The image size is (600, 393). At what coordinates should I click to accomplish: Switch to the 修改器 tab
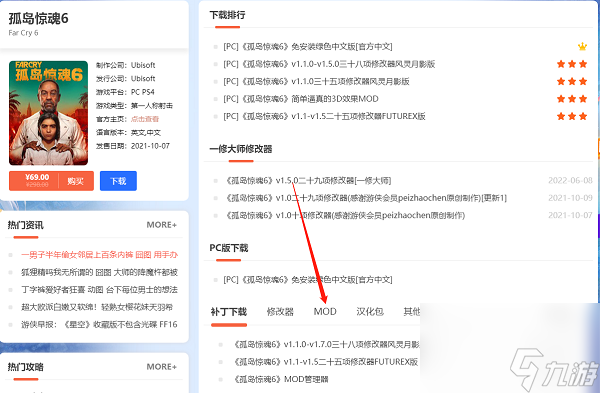point(280,311)
